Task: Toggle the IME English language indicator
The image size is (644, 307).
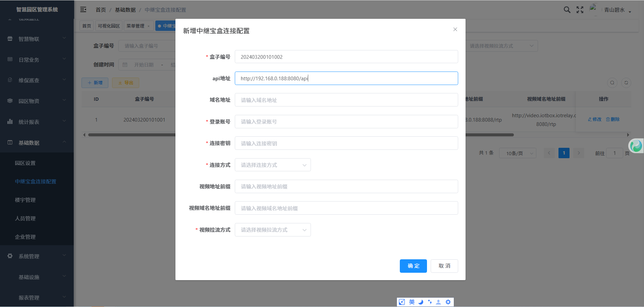Action: [x=412, y=302]
